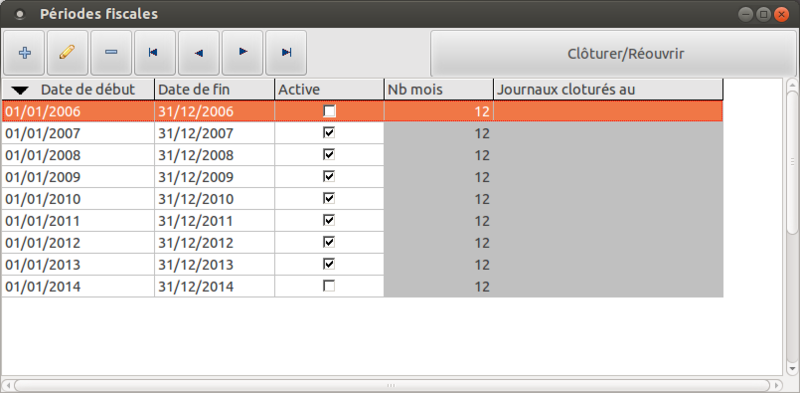Select start date cell 01/01/2011
Screen dimensions: 800x393
pos(78,220)
